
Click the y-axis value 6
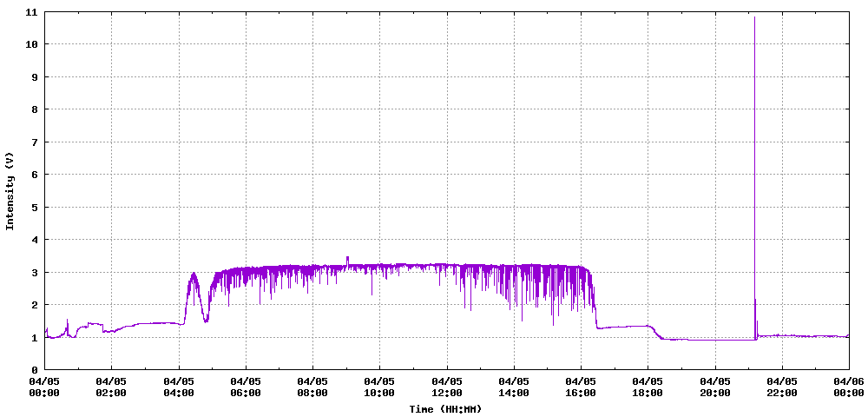pos(35,175)
